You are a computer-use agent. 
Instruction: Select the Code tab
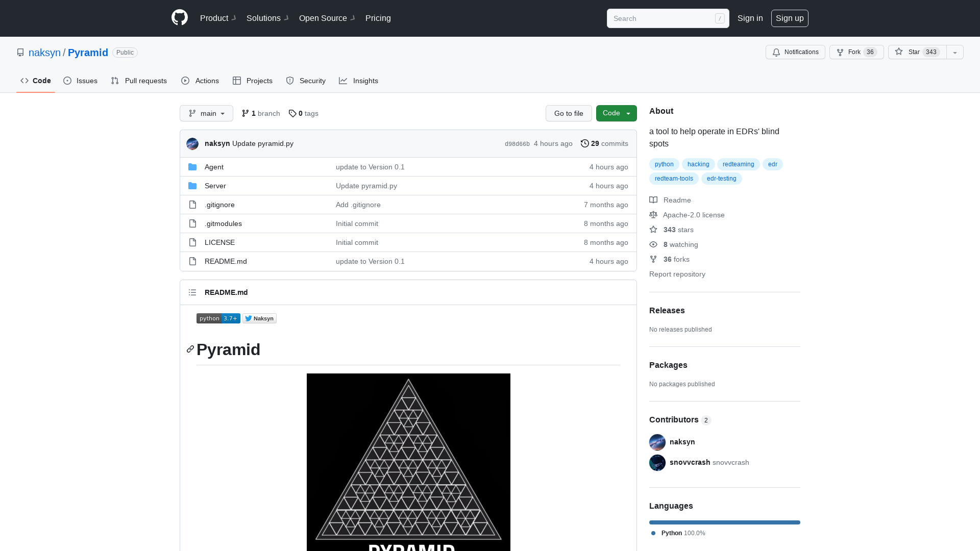tap(35, 81)
